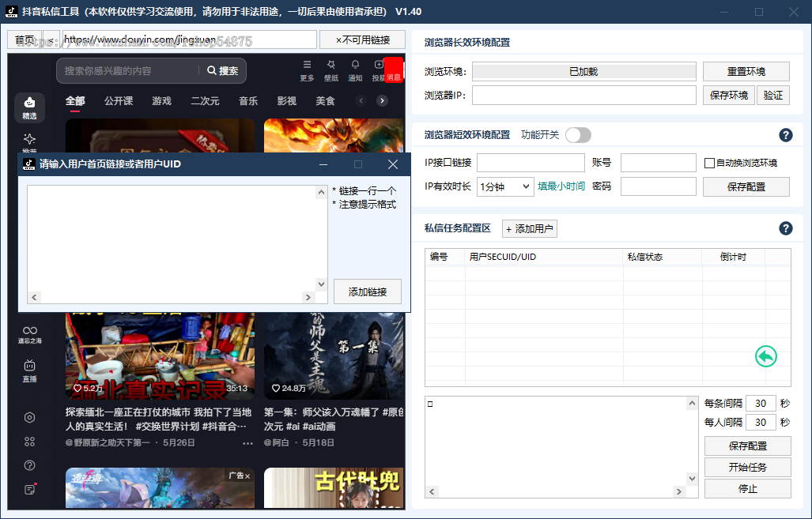Viewport: 812px width, 519px height.
Task: Click the four-circles apps icon in sidebar
Action: tap(29, 442)
